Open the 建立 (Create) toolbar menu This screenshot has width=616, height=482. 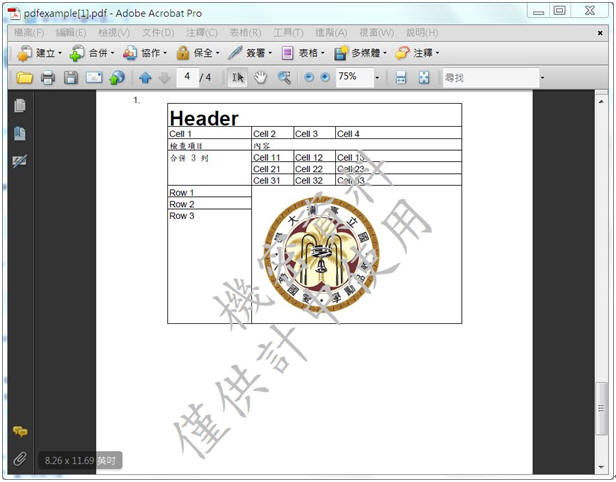coord(40,53)
